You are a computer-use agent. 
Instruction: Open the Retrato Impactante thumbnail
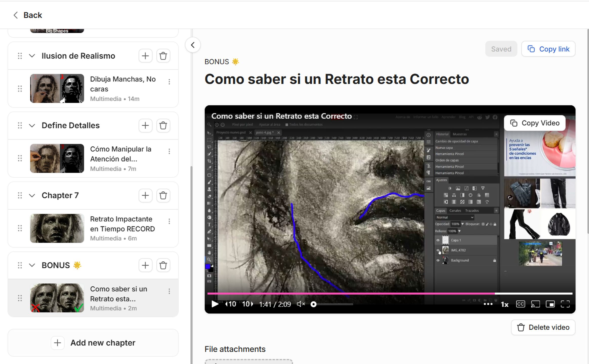click(57, 229)
